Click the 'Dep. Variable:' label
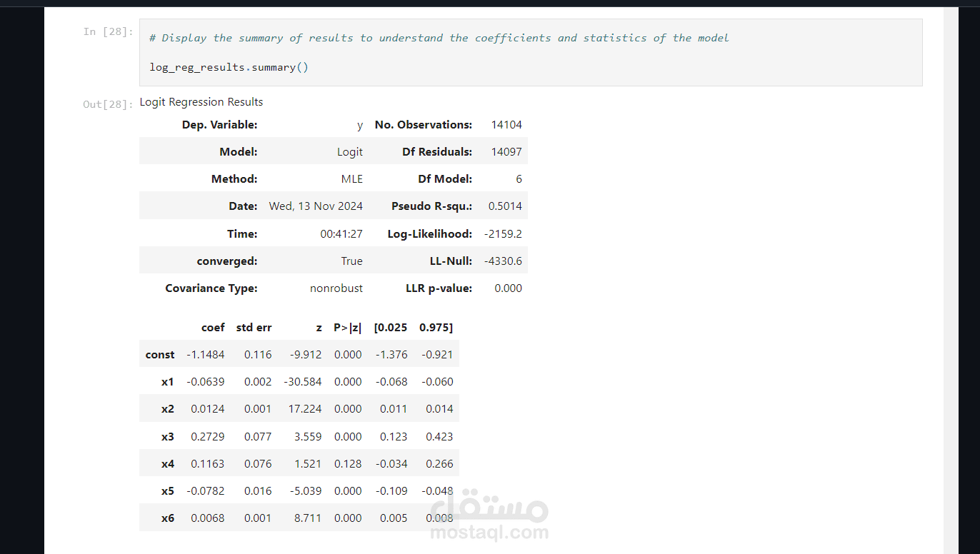This screenshot has width=980, height=554. click(220, 125)
